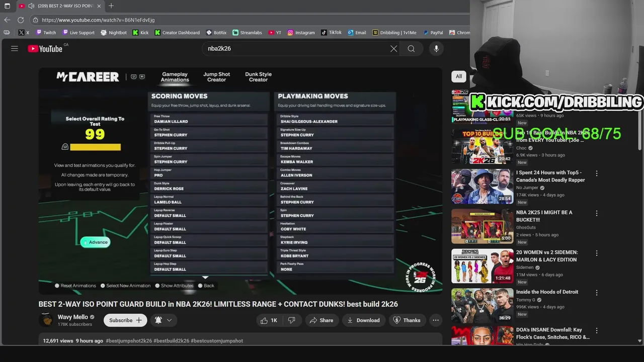Go back with the browser back arrow
The width and height of the screenshot is (644, 362).
(x=7, y=20)
